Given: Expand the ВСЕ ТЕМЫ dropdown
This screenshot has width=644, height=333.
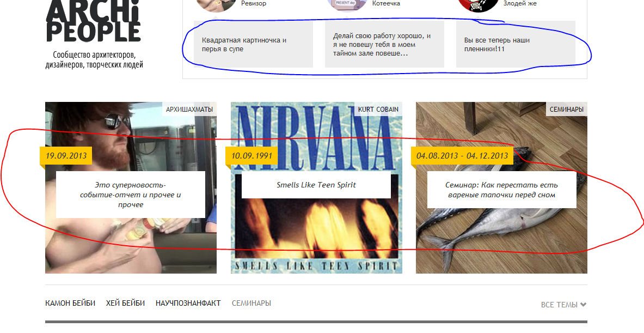Looking at the screenshot, I should coord(563,305).
